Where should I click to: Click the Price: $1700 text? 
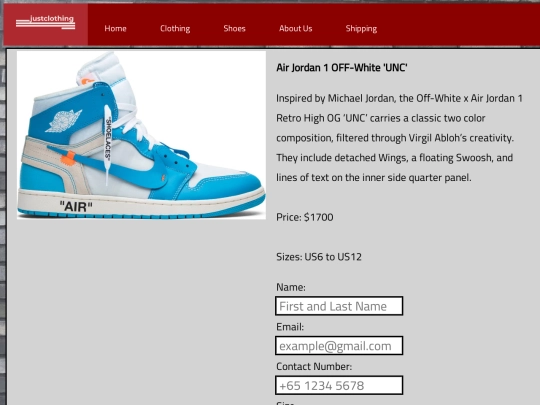305,217
